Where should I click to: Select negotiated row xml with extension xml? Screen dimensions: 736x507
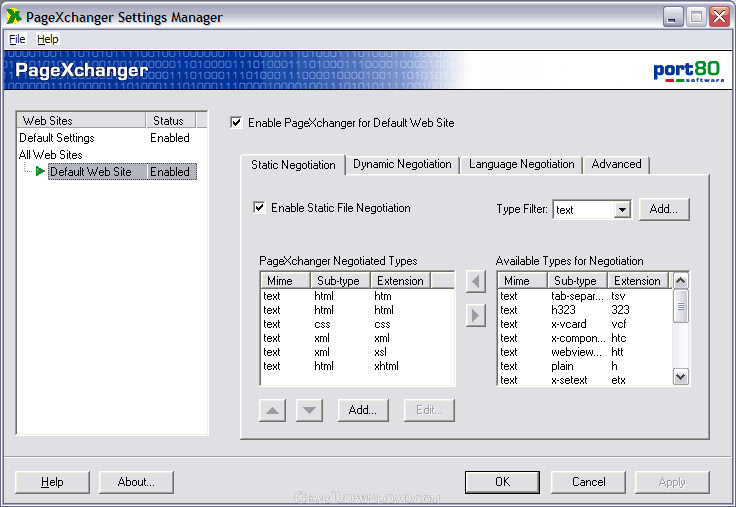(357, 338)
